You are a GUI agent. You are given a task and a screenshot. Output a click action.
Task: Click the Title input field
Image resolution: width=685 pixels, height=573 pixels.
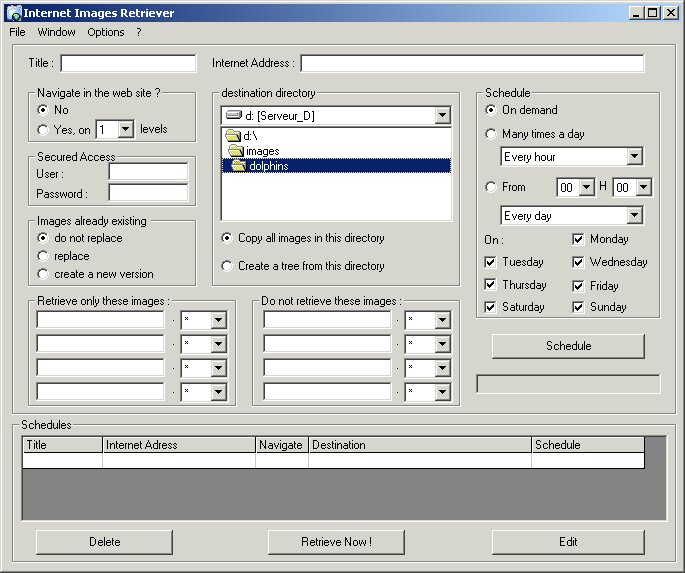pyautogui.click(x=128, y=63)
